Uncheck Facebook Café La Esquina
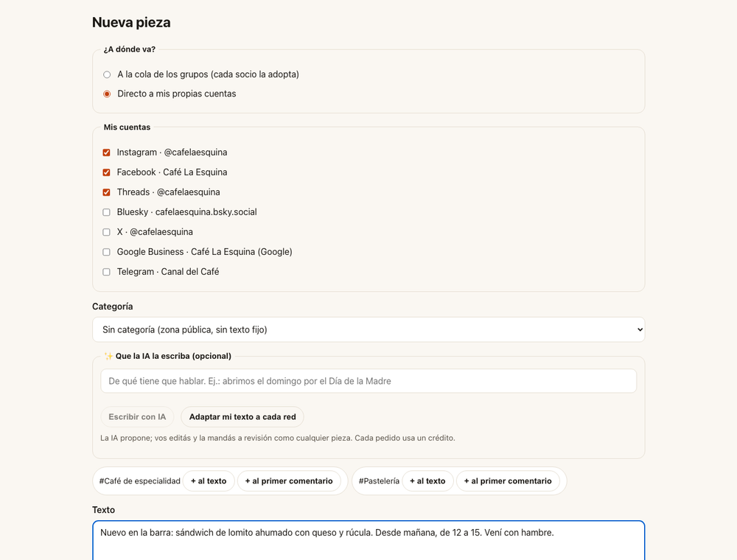The height and width of the screenshot is (560, 737). click(107, 172)
